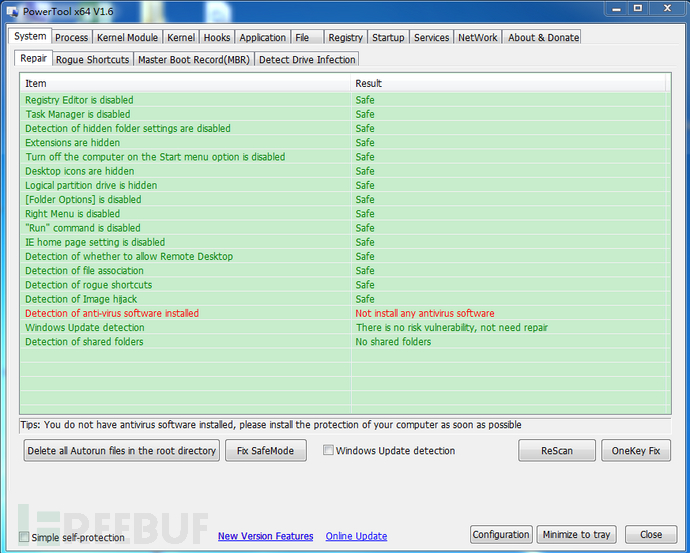Viewport: 690px width, 553px height.
Task: Click Delete all Autorun files button
Action: pyautogui.click(x=121, y=450)
